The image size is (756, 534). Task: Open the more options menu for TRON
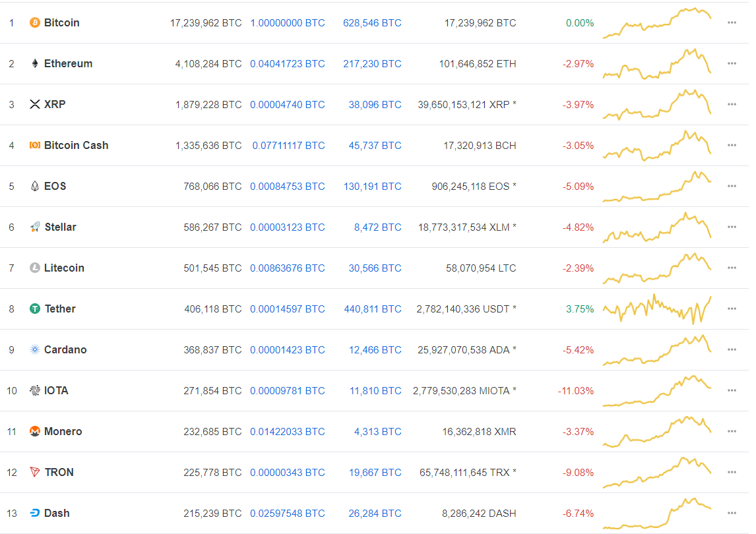tap(732, 472)
